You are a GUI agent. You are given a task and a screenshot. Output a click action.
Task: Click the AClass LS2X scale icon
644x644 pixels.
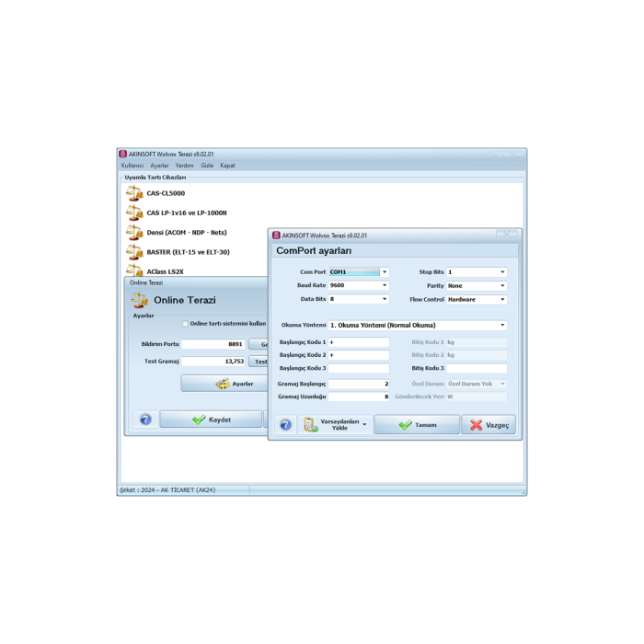134,270
